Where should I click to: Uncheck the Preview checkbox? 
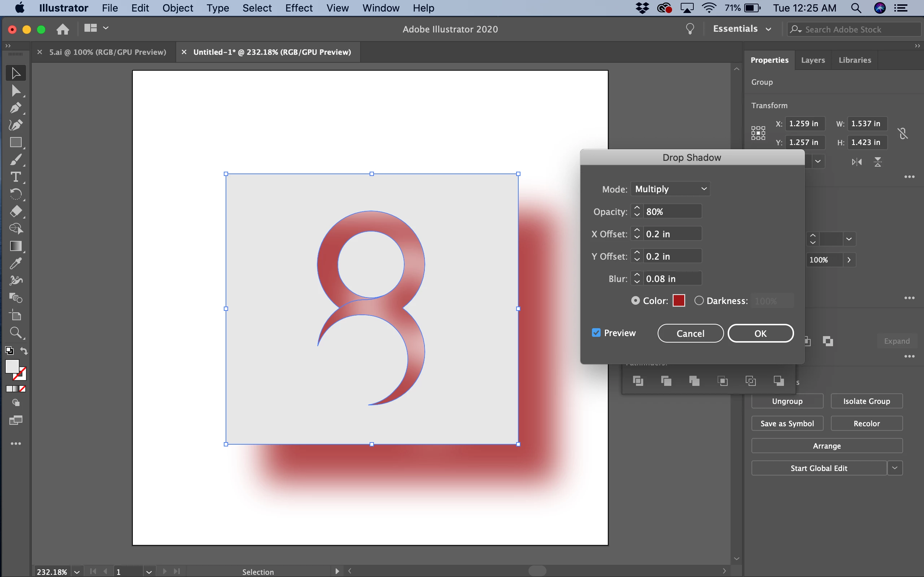[x=596, y=333]
